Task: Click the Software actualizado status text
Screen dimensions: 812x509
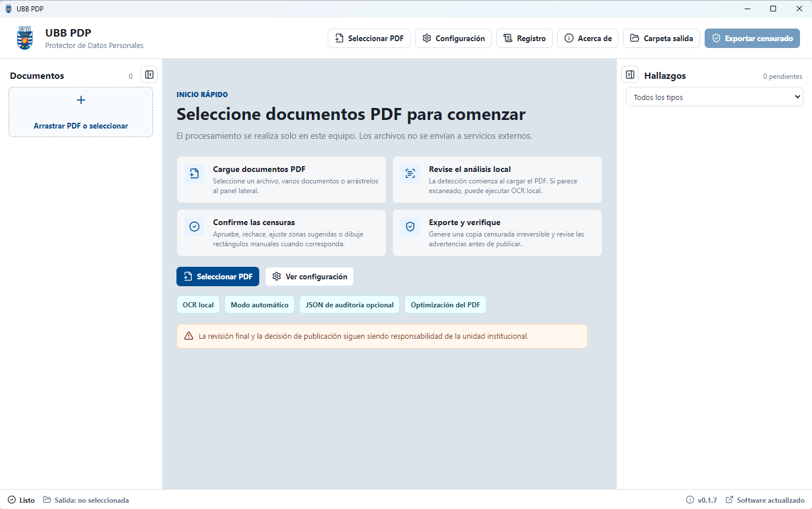Action: click(770, 500)
